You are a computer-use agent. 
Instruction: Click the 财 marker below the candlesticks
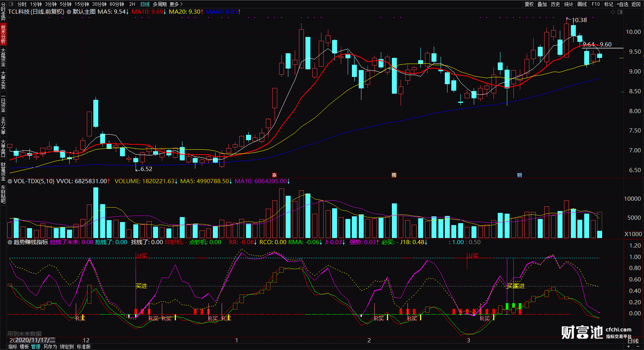(x=519, y=175)
